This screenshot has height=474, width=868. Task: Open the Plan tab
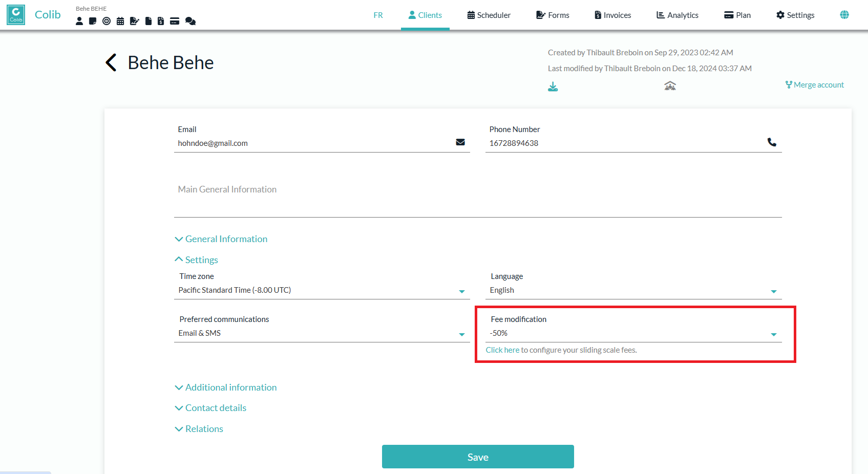737,15
